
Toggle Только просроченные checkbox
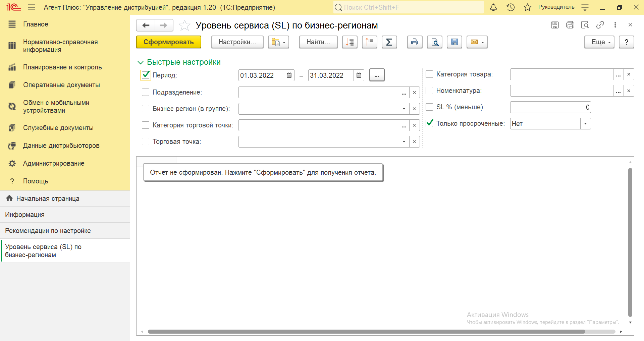pyautogui.click(x=429, y=123)
